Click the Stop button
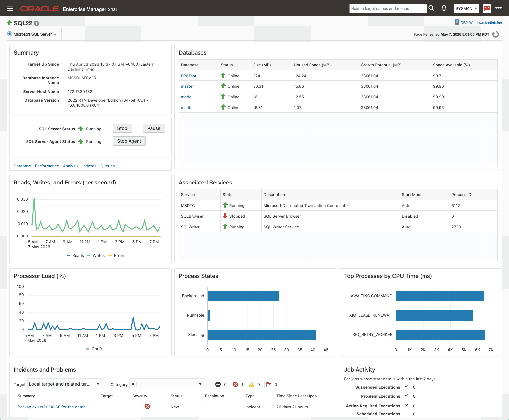 tap(122, 128)
